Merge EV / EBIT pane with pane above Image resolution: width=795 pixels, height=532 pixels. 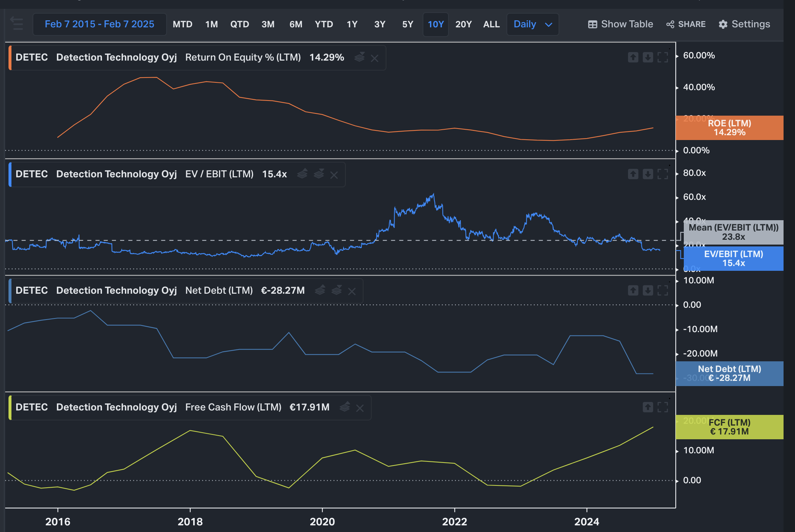coord(303,174)
